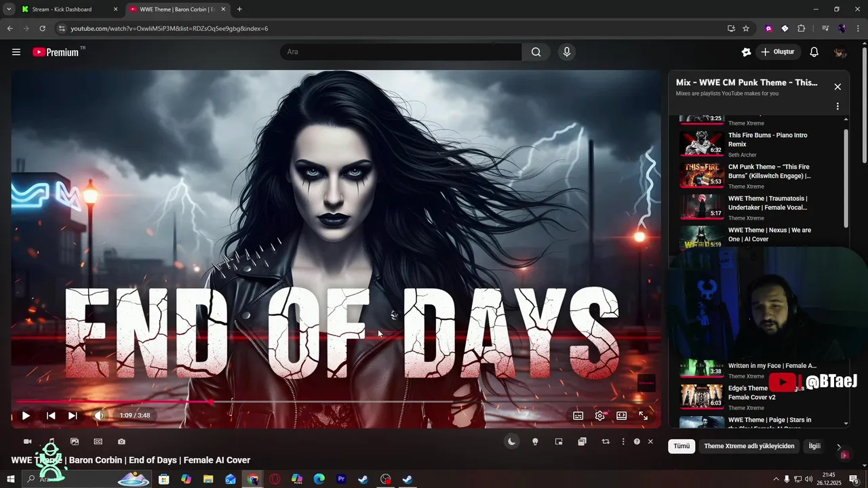Viewport: 868px width, 488px height.
Task: Click the CC icon in extension toolbar
Action: click(98, 442)
